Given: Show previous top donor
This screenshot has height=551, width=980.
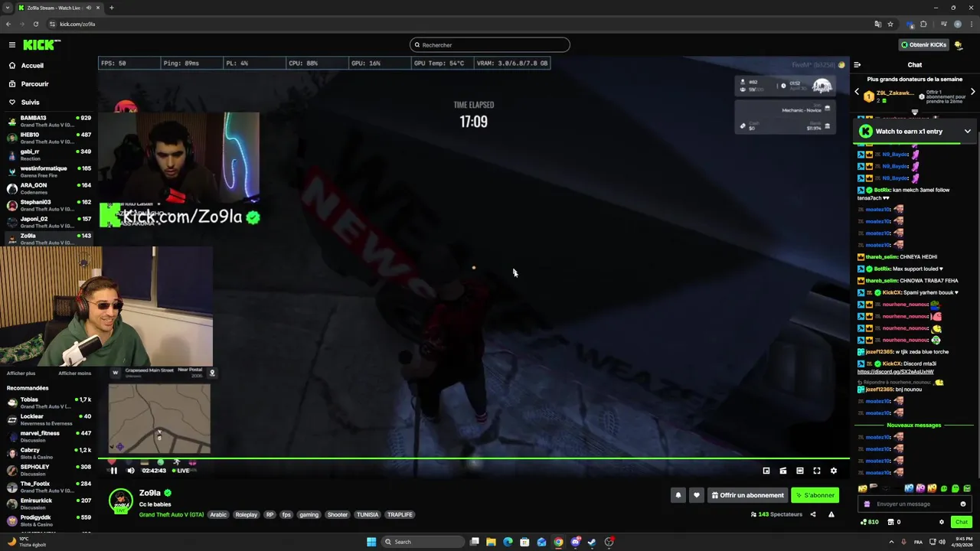Looking at the screenshot, I should 857,92.
